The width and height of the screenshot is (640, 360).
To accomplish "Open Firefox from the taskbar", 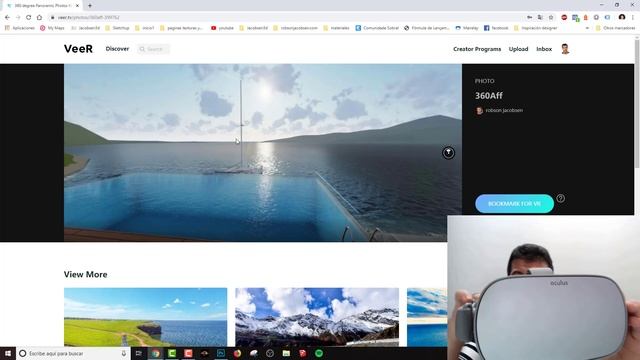I will pos(237,353).
